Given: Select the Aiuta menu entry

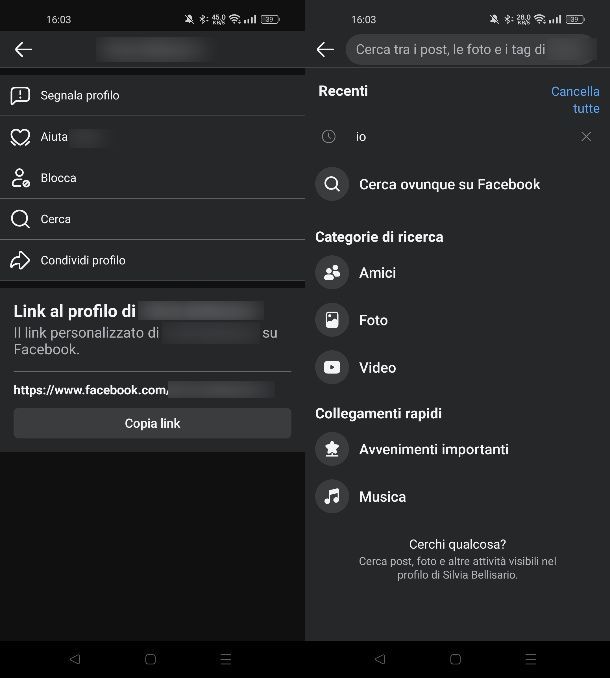Looking at the screenshot, I should pos(55,137).
